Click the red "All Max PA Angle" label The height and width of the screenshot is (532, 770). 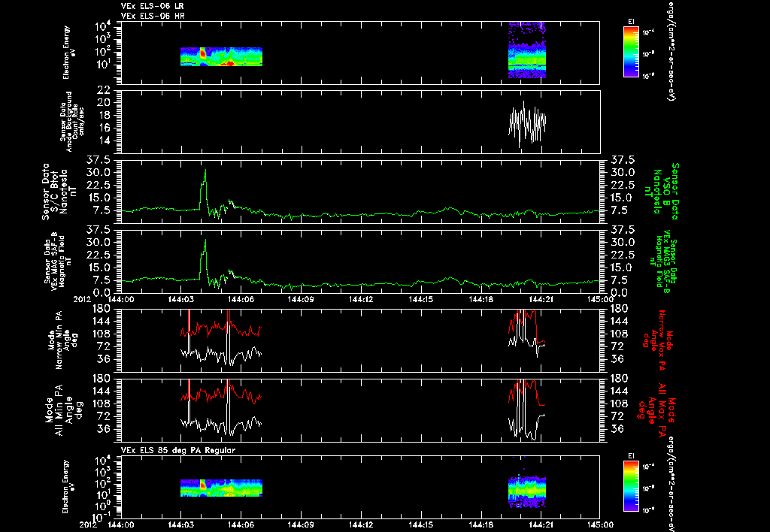656,410
